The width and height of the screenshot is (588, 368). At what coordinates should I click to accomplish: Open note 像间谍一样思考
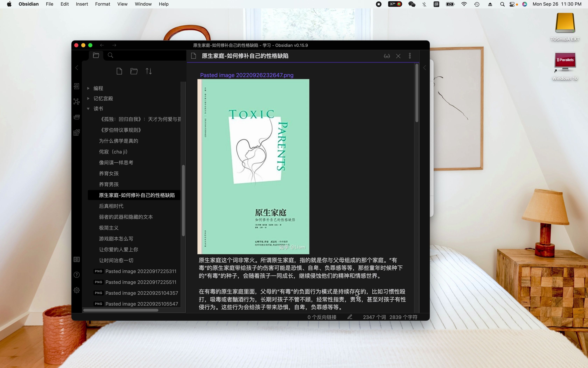[116, 163]
